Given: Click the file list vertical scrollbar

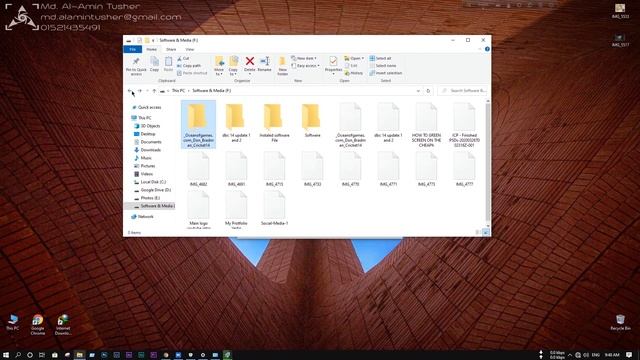Looking at the screenshot, I should (487, 163).
